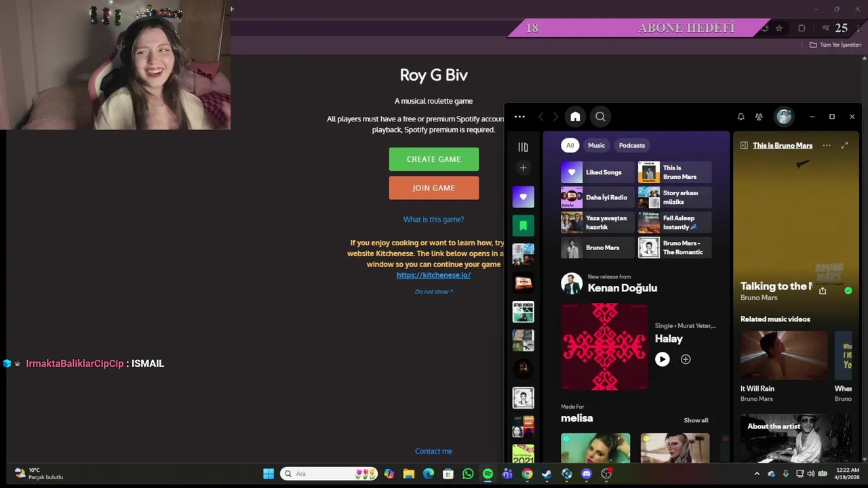Open Story arkası müziks playlist tile
The height and width of the screenshot is (488, 868).
coord(675,197)
